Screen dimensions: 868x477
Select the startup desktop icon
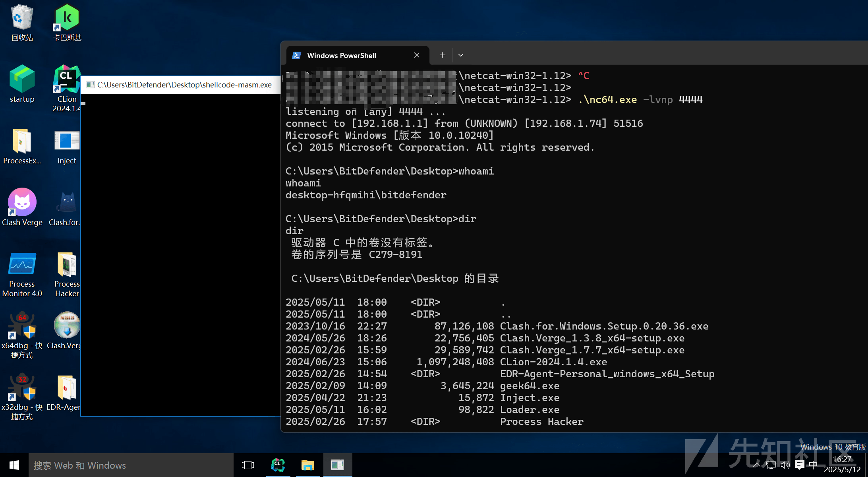pyautogui.click(x=22, y=84)
